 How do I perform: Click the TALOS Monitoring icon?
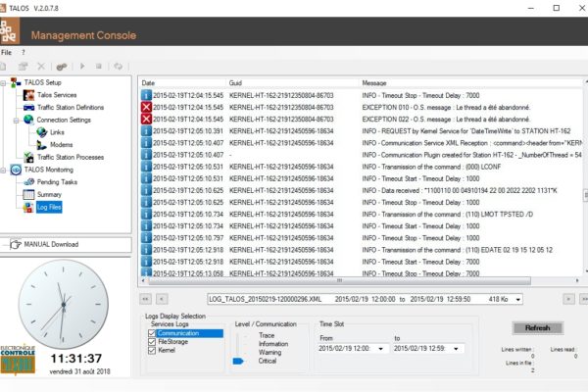[x=16, y=170]
